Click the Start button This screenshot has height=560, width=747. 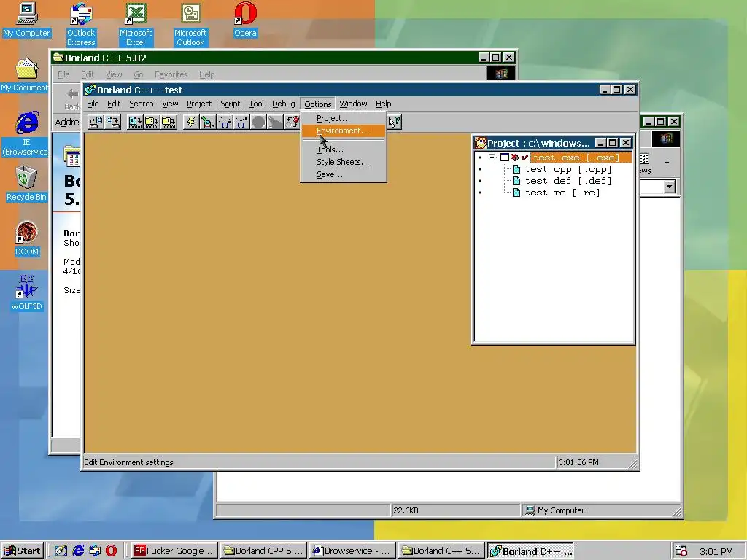pyautogui.click(x=23, y=551)
